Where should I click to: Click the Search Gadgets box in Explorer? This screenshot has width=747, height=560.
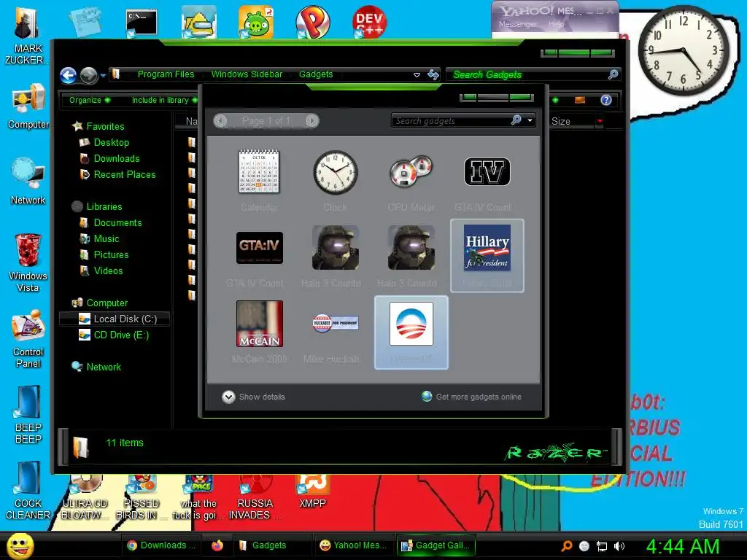529,75
